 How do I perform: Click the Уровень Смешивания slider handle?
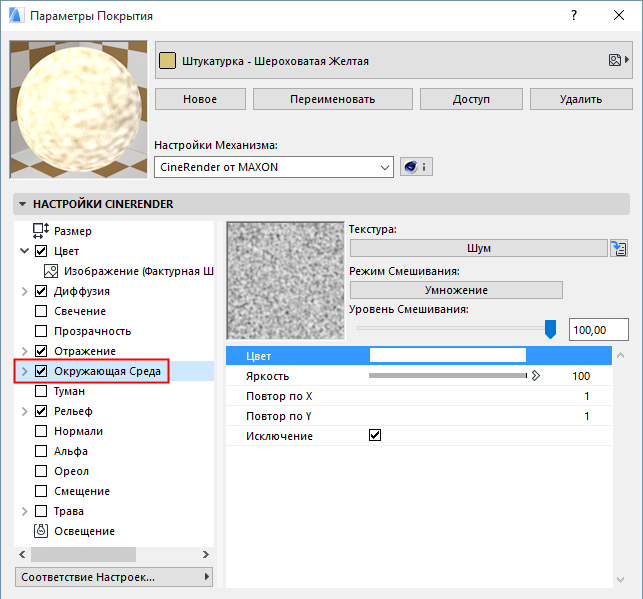[550, 329]
